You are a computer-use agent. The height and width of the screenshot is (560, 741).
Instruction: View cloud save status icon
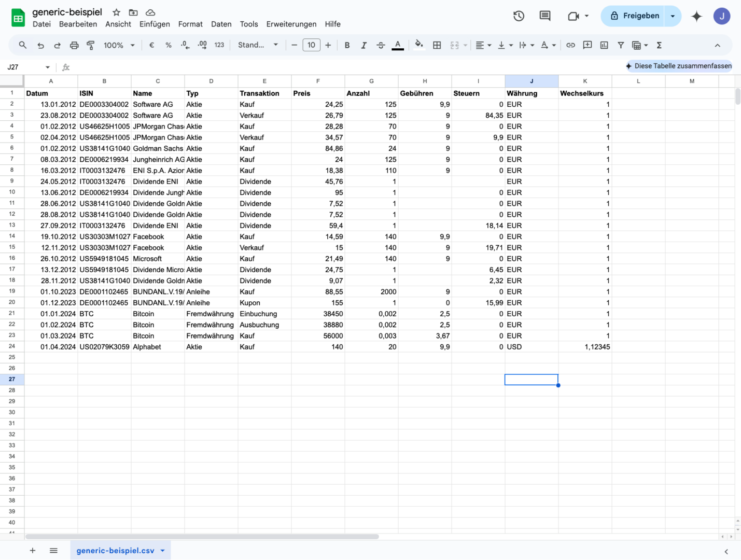click(150, 12)
